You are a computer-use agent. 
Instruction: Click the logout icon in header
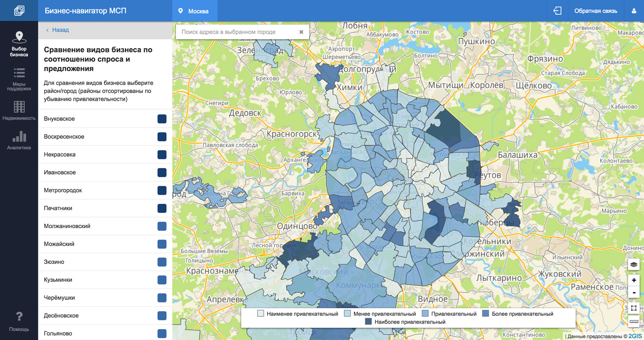click(x=557, y=11)
